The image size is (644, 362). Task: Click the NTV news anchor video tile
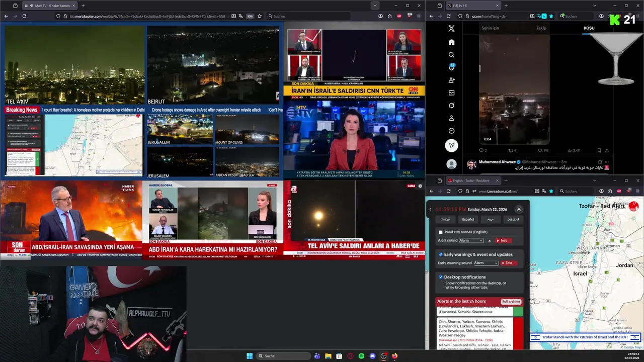[x=354, y=139]
